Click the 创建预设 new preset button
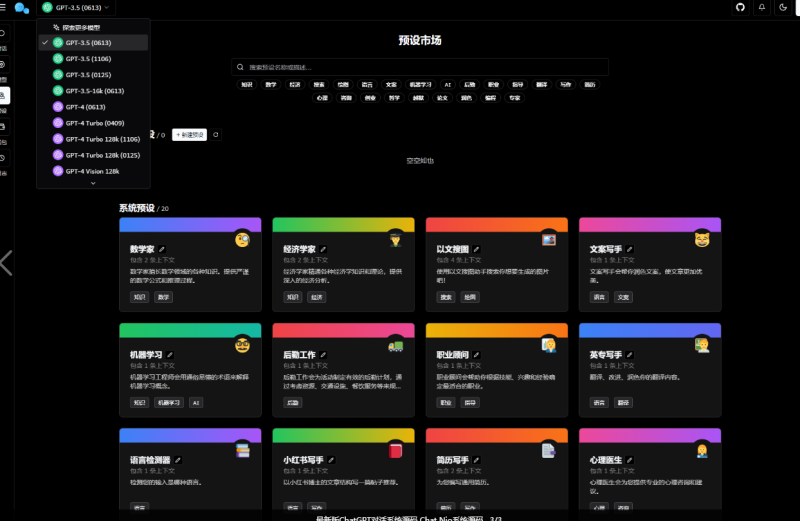The width and height of the screenshot is (800, 521). [x=189, y=135]
